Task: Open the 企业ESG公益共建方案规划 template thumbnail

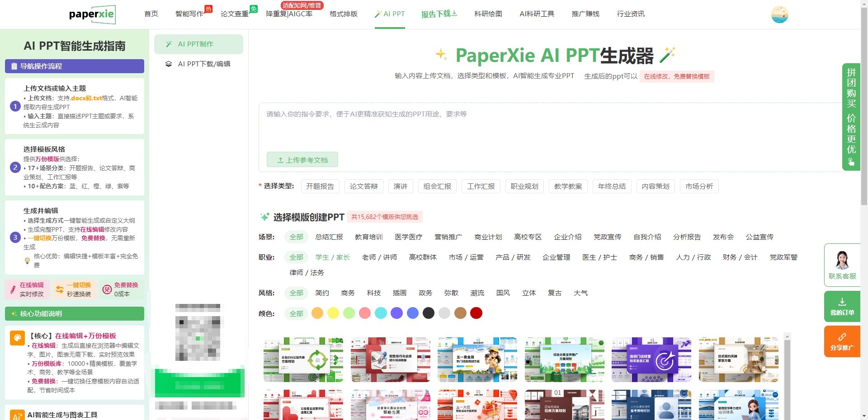Action: [x=303, y=359]
